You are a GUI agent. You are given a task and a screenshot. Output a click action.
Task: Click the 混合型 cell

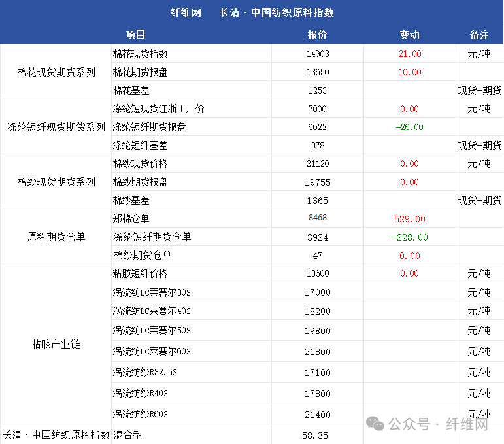tap(128, 435)
